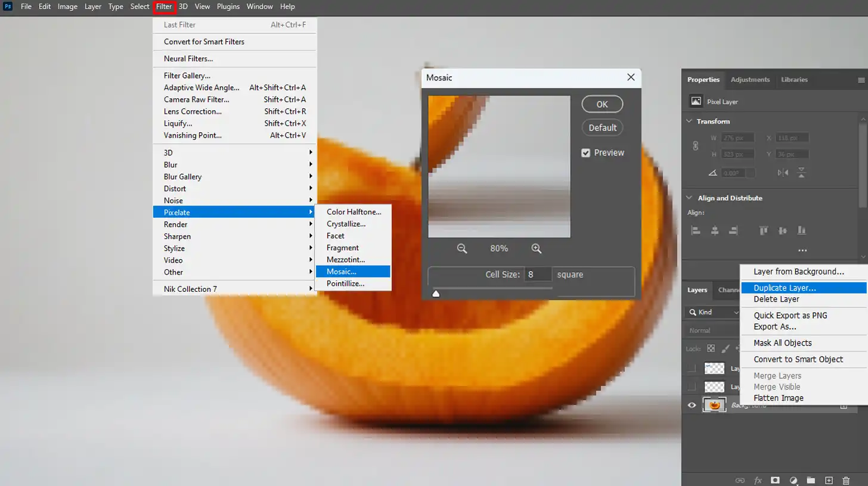
Task: Align left edges in Properties panel
Action: point(696,230)
